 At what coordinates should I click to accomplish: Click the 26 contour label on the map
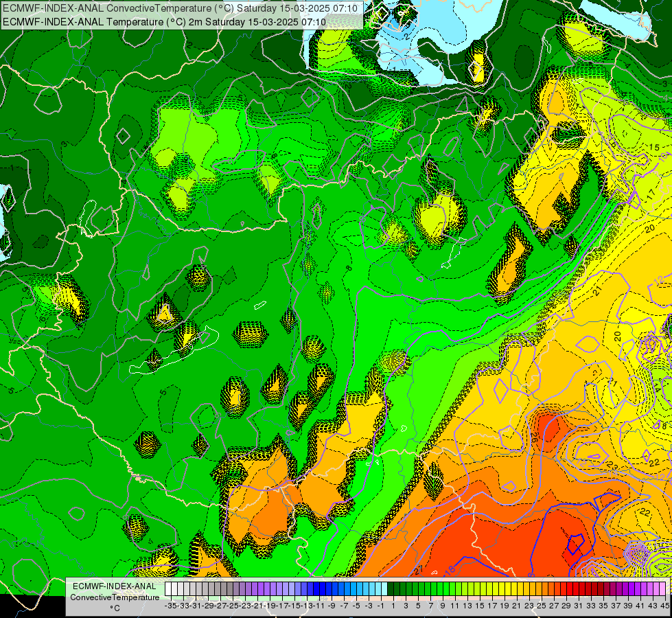534,437
